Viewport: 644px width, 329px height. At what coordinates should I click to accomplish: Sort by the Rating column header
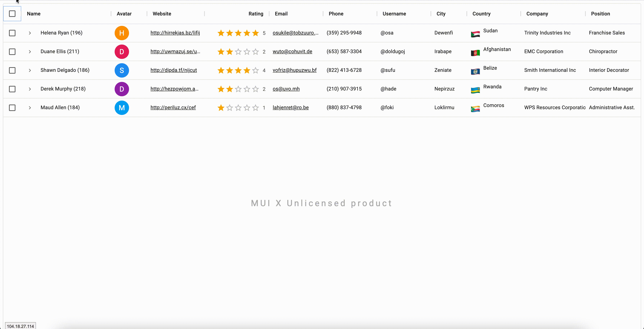[256, 14]
